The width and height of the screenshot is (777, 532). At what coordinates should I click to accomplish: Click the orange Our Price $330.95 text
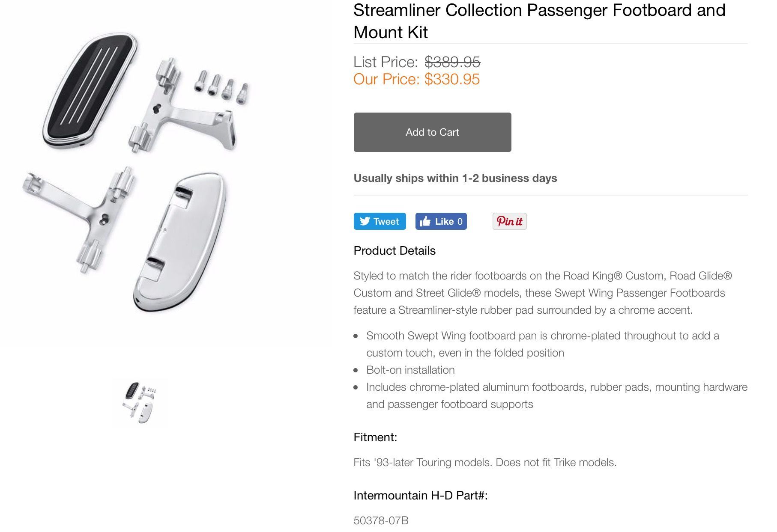[416, 79]
